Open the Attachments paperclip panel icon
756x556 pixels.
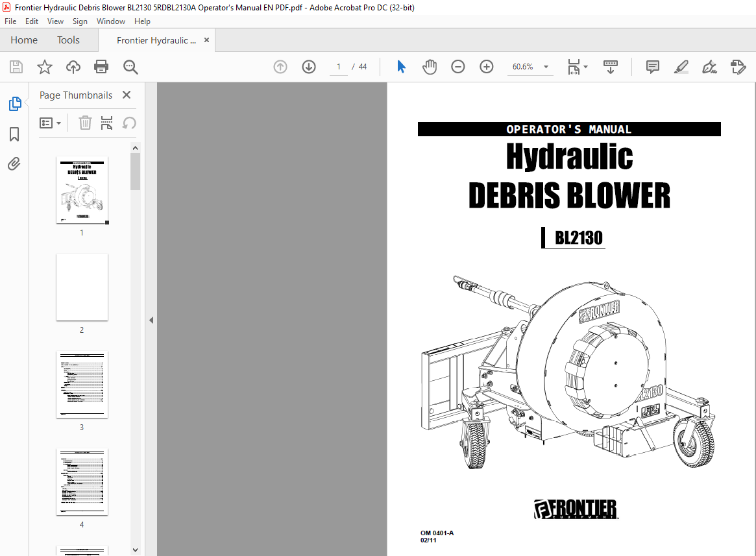click(x=14, y=164)
